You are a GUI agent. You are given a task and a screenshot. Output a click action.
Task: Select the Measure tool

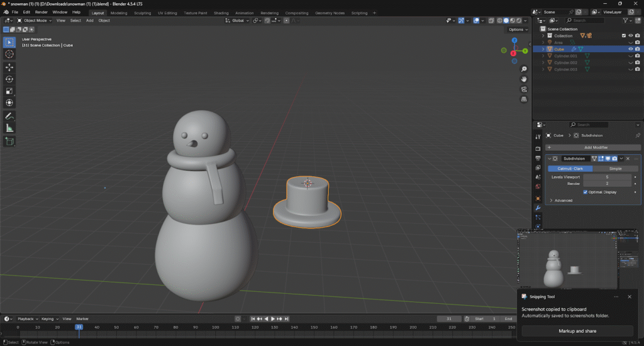[x=9, y=128]
